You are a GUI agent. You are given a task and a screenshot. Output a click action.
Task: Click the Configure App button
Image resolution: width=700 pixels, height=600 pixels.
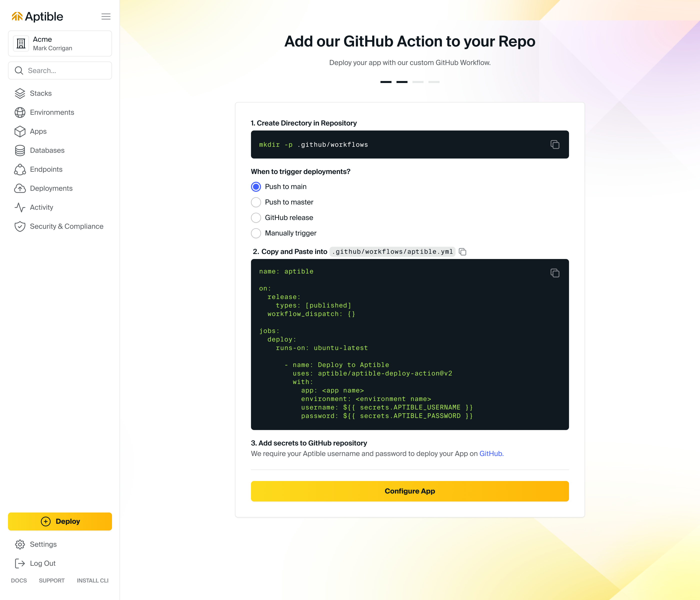click(410, 491)
